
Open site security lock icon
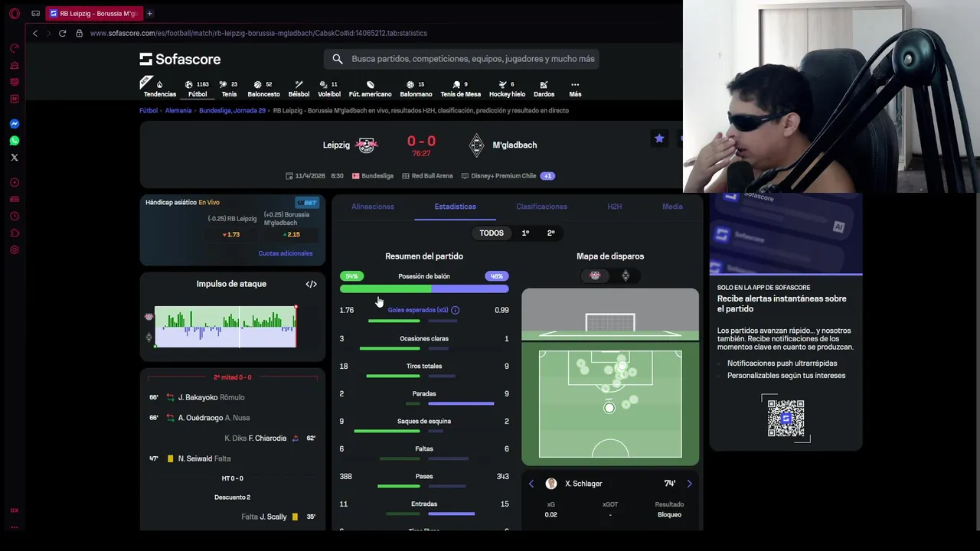[x=79, y=33]
